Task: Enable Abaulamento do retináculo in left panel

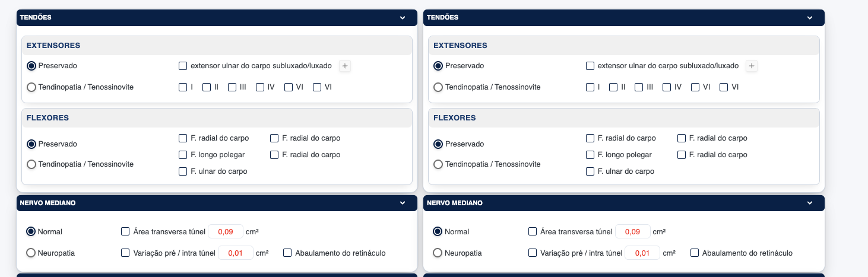Action: click(288, 253)
